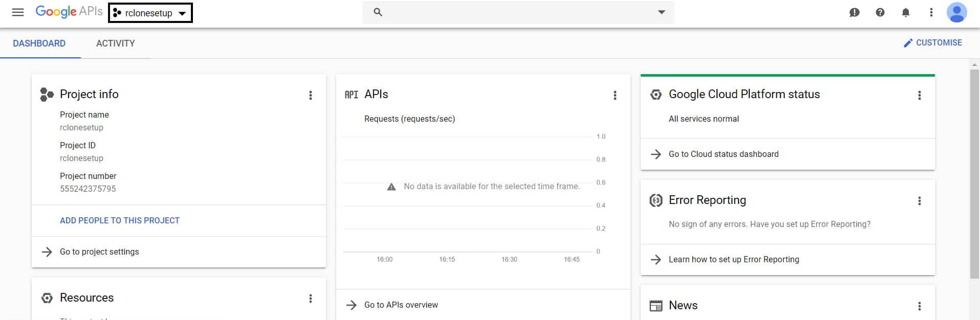Focus the top search input field
The height and width of the screenshot is (320, 980).
(518, 12)
